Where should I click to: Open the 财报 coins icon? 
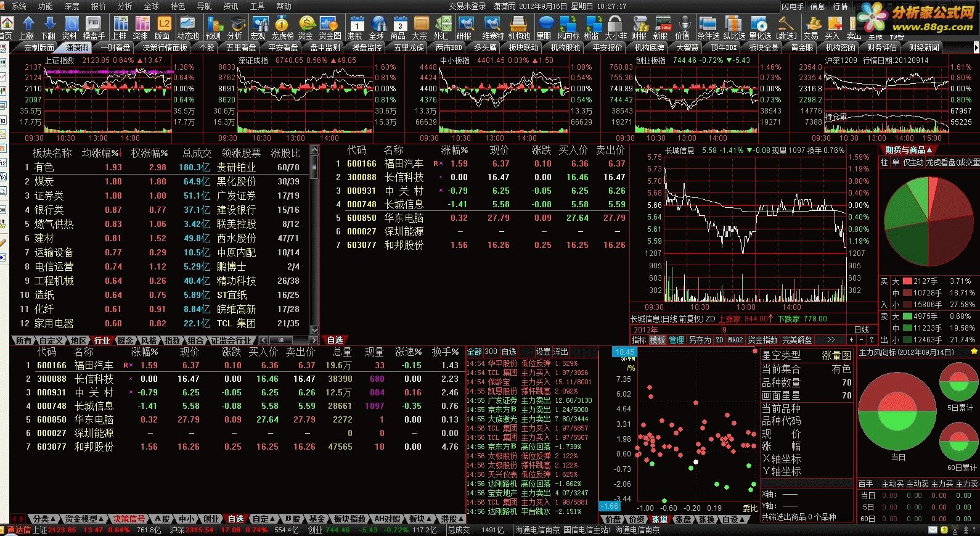point(640,28)
